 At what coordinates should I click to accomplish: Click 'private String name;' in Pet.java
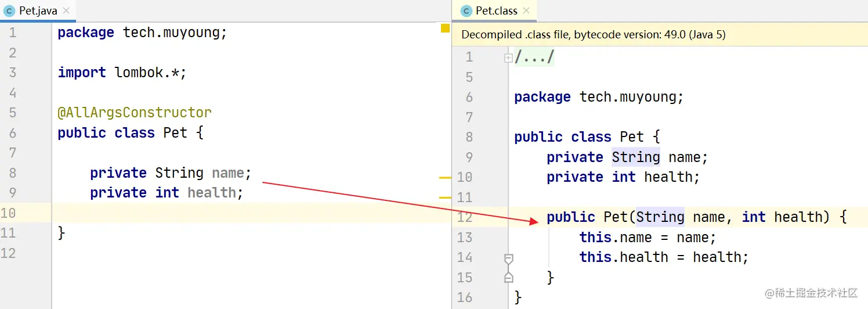(171, 173)
